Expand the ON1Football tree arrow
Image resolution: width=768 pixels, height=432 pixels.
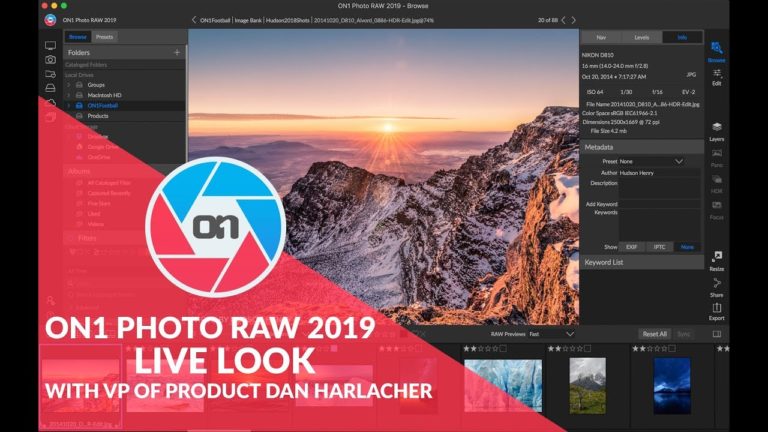(x=69, y=105)
